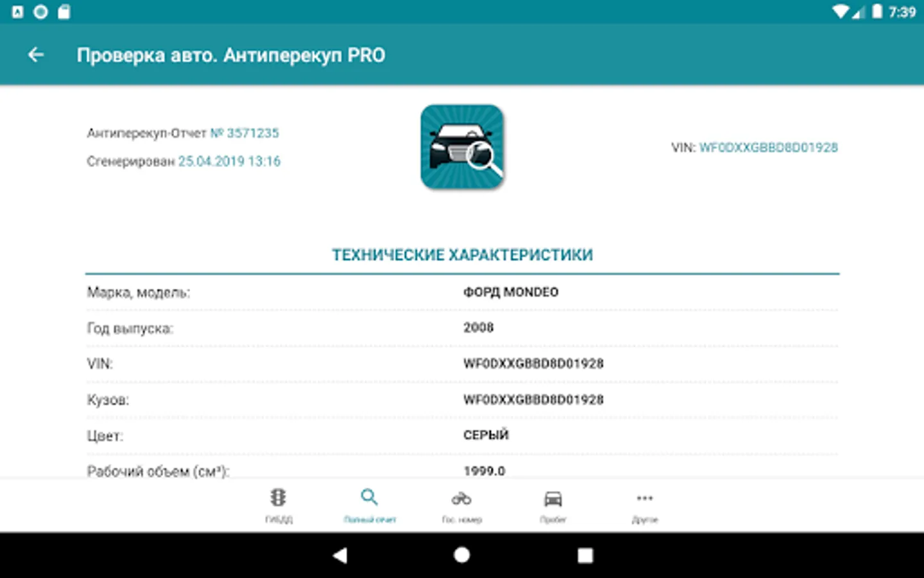924x578 pixels.
Task: Click the Антиперекуп-Отчет label
Action: pos(147,133)
